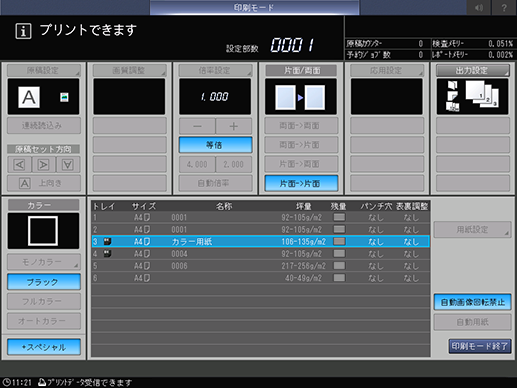Enable 自動用紙 auto paper
Image resolution: width=517 pixels, height=388 pixels.
point(472,322)
